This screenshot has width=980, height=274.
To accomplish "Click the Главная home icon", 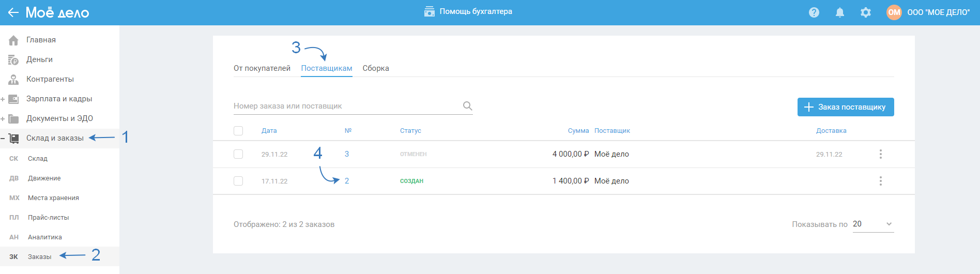I will (x=14, y=40).
